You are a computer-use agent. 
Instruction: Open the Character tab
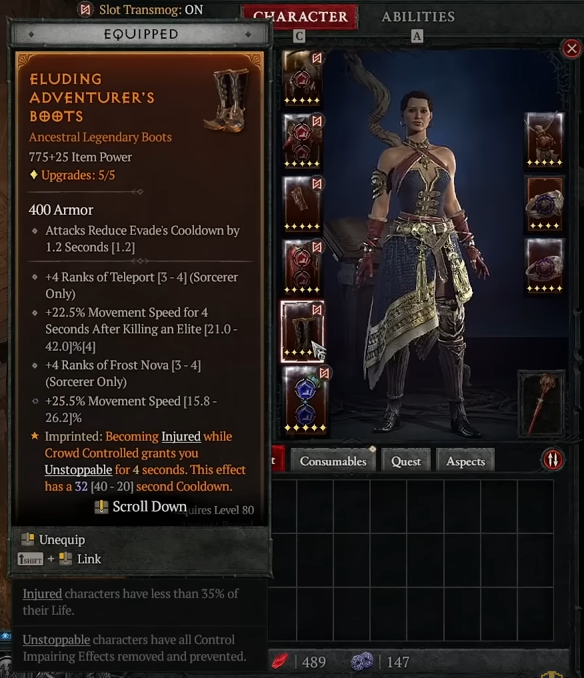[x=300, y=17]
